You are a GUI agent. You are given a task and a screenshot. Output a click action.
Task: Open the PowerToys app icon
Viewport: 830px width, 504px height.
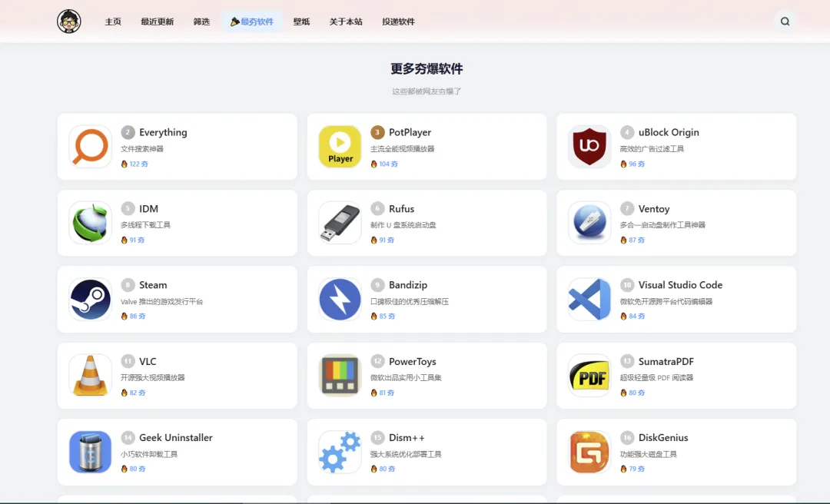point(340,376)
